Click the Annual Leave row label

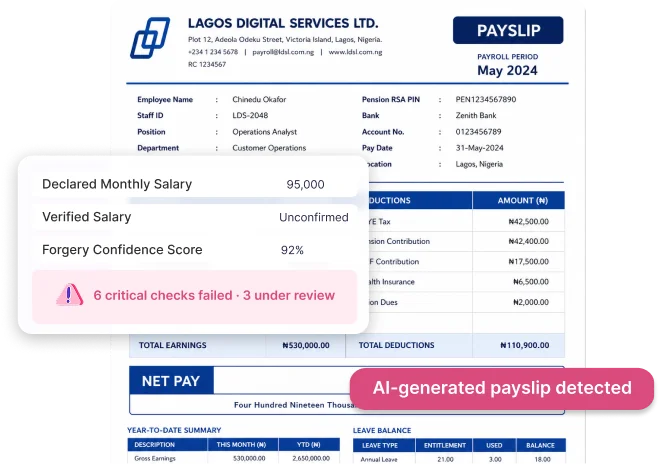(x=379, y=459)
